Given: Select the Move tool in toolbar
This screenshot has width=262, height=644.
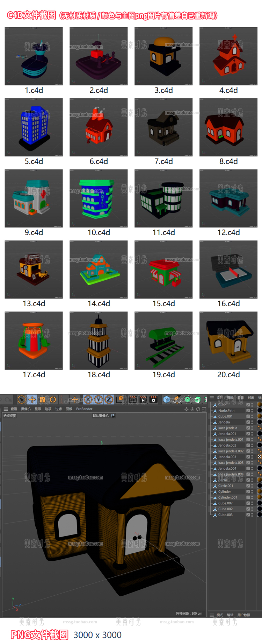Looking at the screenshot, I should (32, 399).
